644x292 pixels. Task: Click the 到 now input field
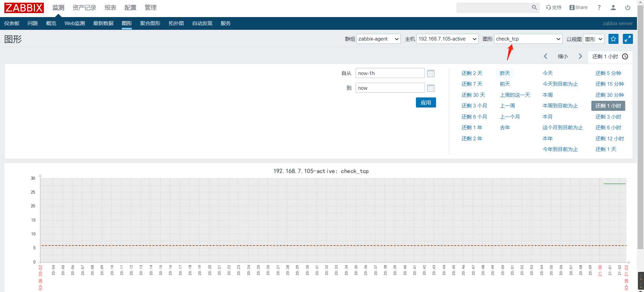(390, 88)
